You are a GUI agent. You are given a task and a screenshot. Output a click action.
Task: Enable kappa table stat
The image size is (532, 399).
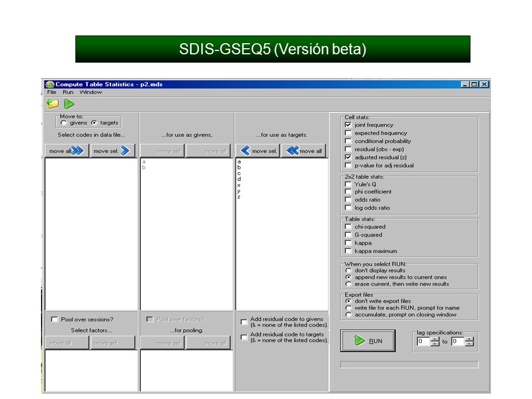[348, 243]
